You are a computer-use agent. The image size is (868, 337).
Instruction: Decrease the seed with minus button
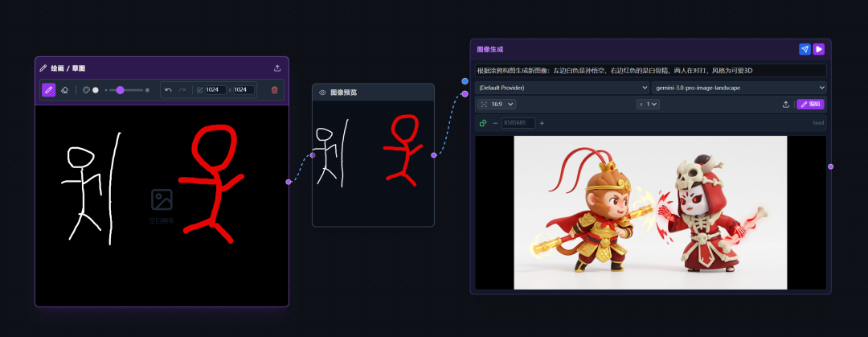(495, 123)
